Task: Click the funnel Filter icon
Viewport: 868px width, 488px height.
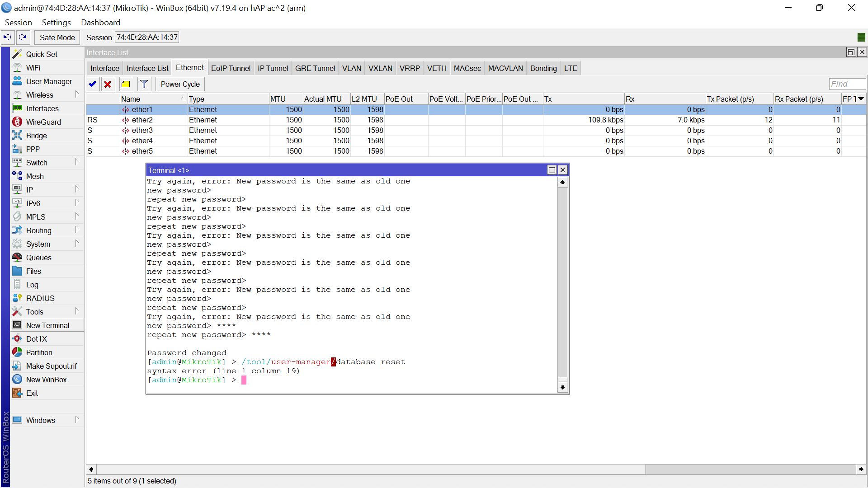Action: pos(144,84)
